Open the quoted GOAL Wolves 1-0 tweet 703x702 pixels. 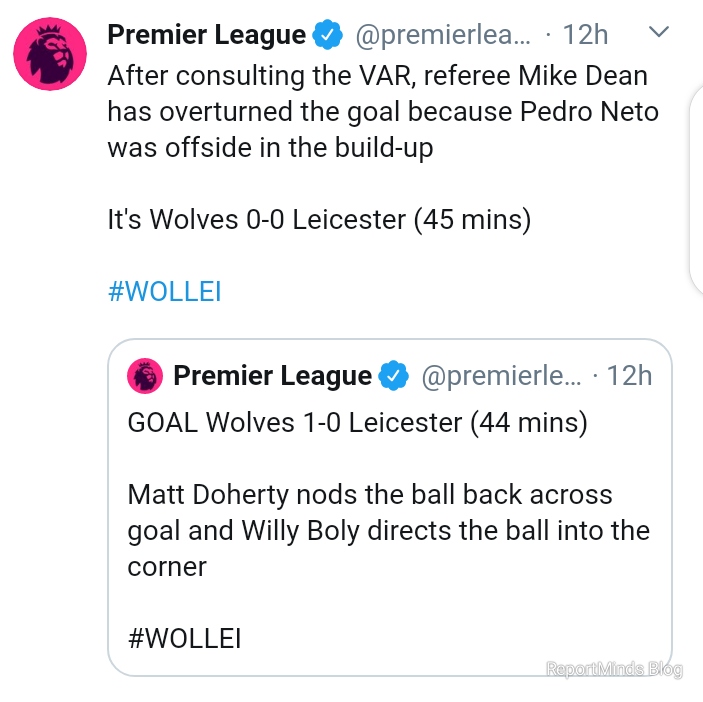pyautogui.click(x=390, y=507)
